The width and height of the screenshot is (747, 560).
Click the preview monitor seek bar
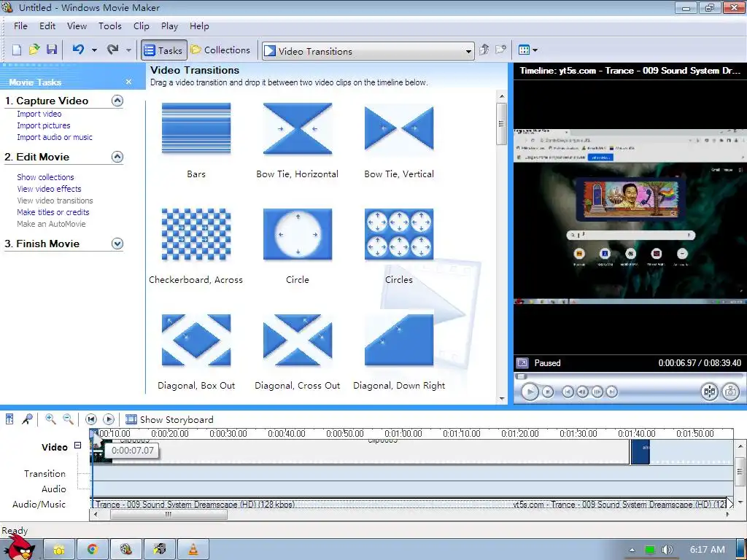click(x=630, y=377)
